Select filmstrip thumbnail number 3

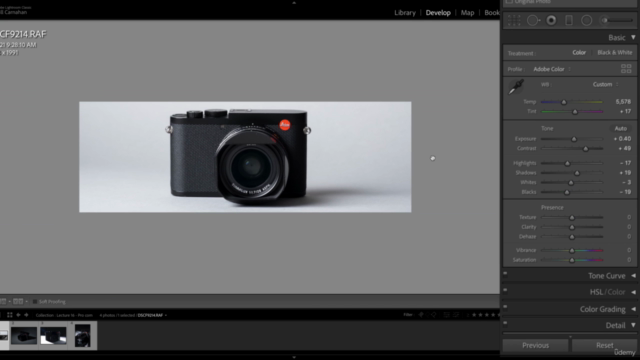[x=53, y=336]
